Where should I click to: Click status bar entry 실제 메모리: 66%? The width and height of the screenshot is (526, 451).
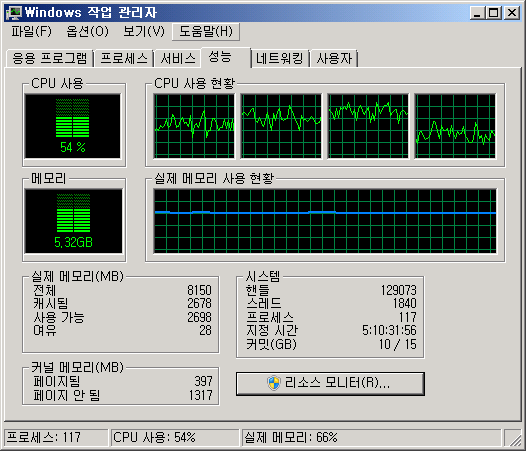click(371, 438)
